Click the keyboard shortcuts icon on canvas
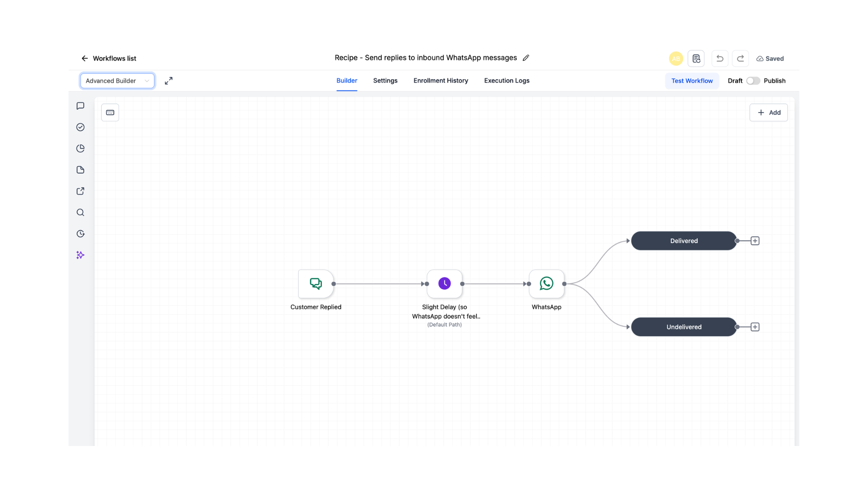Screen dimensions: 868x488 tap(110, 113)
